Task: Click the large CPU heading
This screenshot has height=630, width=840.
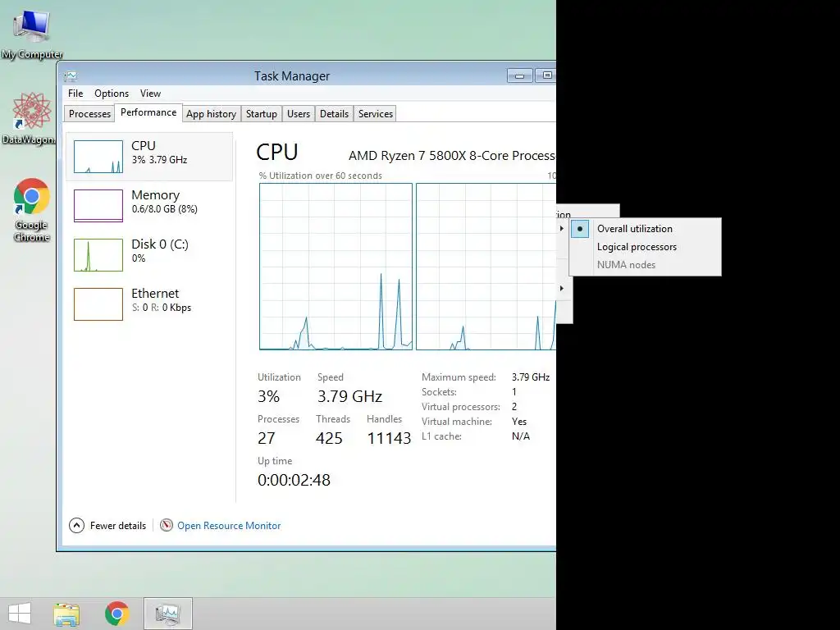Action: (x=277, y=152)
